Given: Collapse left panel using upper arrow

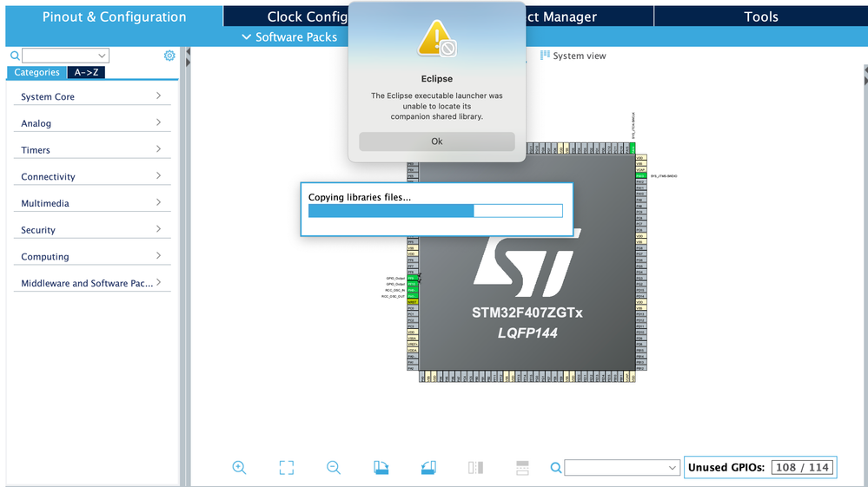Looking at the screenshot, I should click(188, 52).
